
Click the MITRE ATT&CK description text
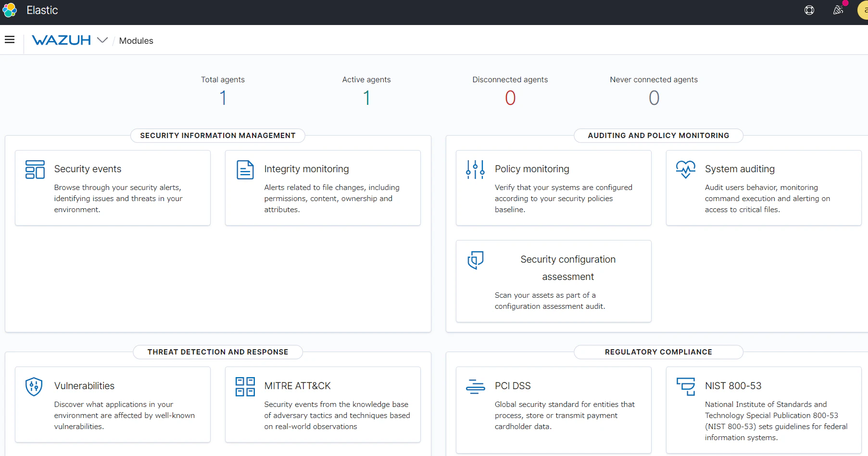pyautogui.click(x=337, y=416)
